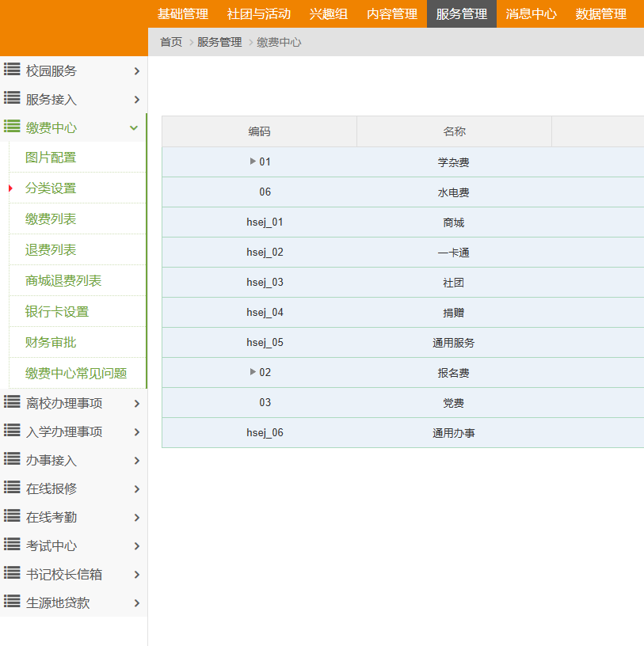Click the 编码 column header

click(259, 131)
